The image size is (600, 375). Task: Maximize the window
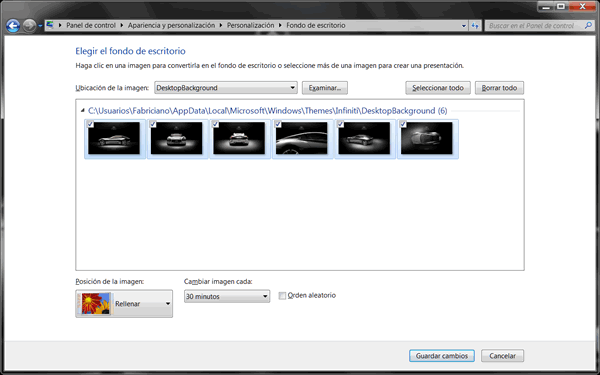pyautogui.click(x=561, y=7)
